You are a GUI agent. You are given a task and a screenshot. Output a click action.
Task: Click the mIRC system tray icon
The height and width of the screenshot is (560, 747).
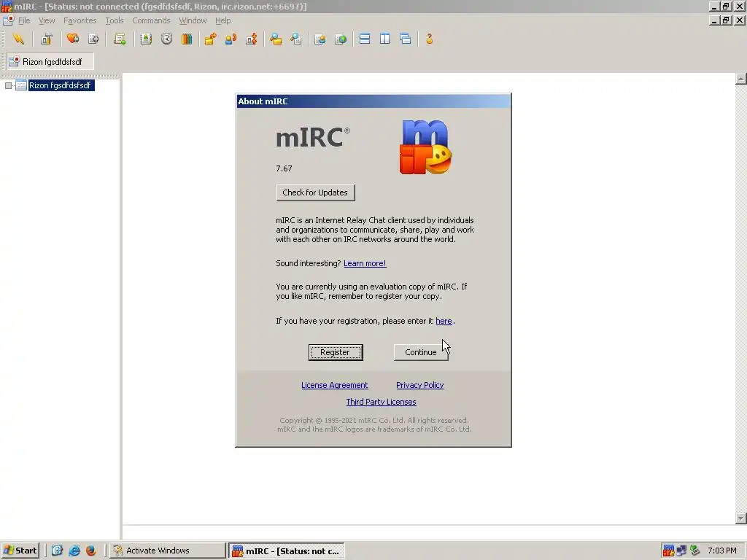(668, 551)
